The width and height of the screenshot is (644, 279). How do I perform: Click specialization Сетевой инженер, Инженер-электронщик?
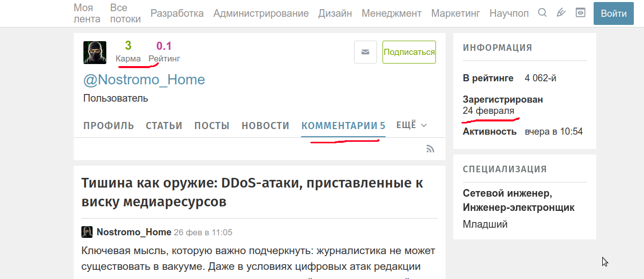519,201
